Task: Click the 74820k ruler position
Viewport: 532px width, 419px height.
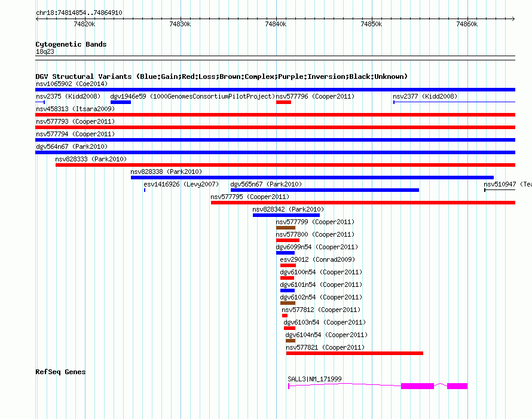Action: tap(84, 24)
